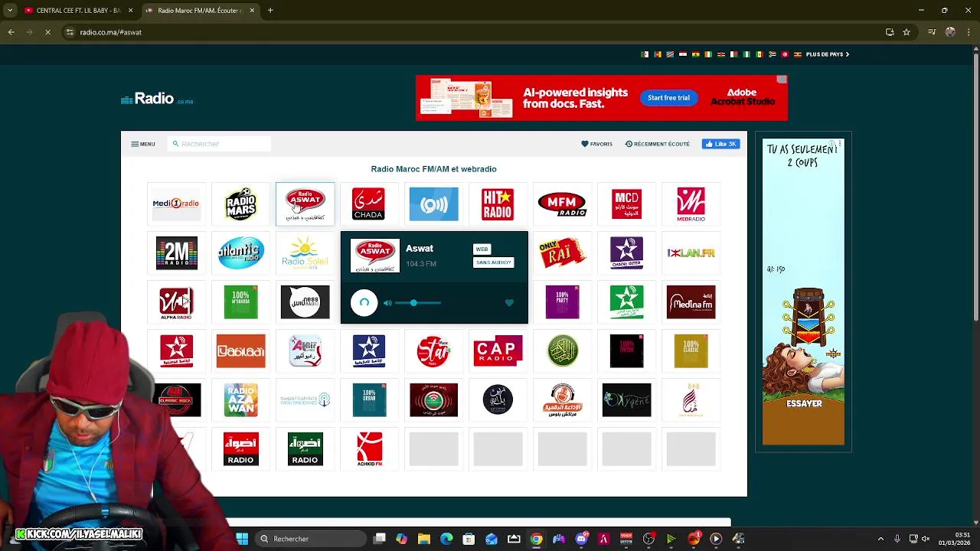Open the 100% Party station tile
The width and height of the screenshot is (980, 551).
[x=562, y=302]
